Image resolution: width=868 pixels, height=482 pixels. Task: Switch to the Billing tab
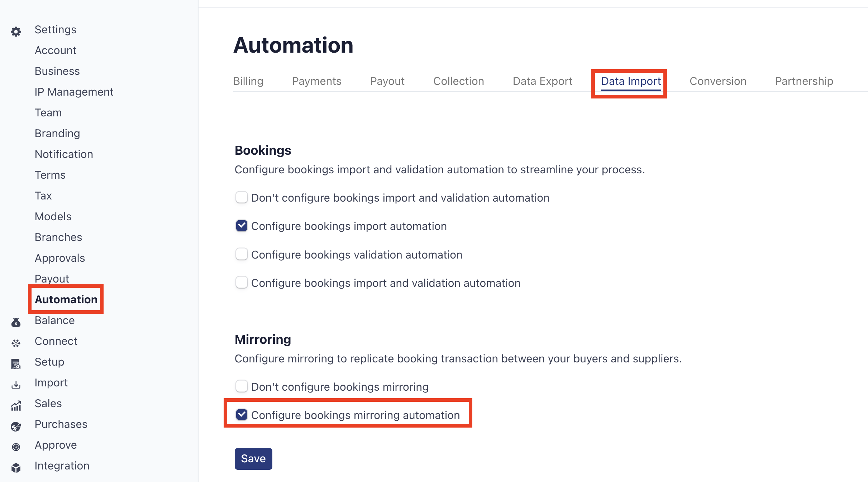(248, 81)
